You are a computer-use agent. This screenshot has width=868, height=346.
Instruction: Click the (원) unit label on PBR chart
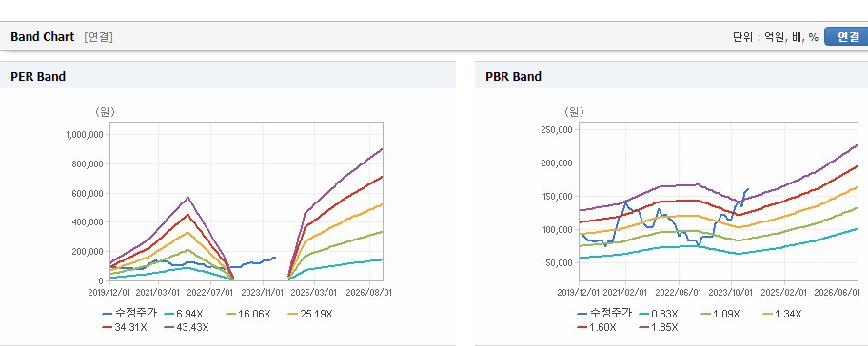[574, 111]
